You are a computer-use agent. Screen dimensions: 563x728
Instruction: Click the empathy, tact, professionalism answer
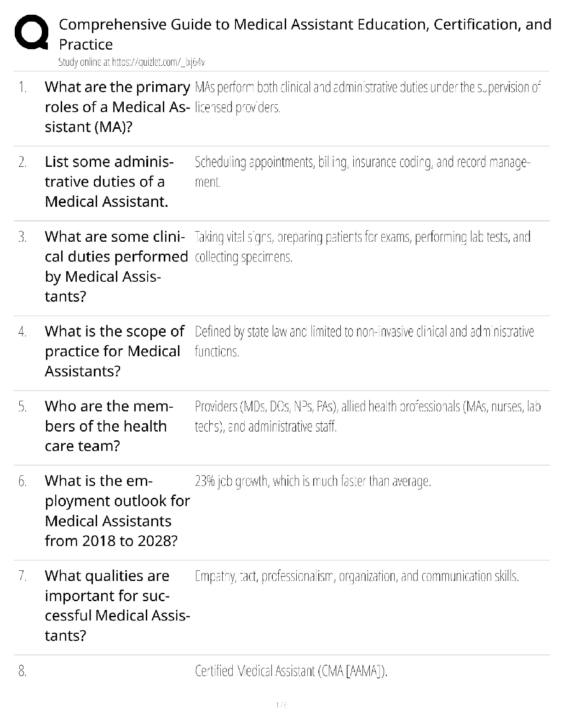(x=356, y=576)
